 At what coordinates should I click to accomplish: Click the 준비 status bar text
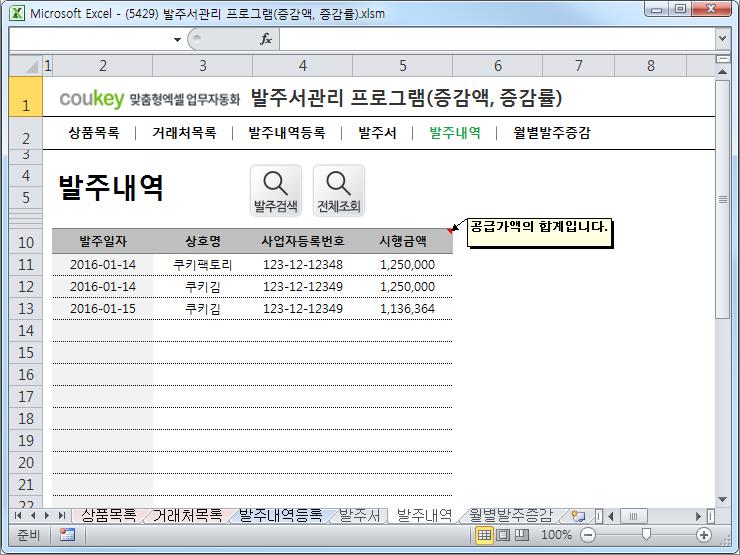tap(28, 535)
